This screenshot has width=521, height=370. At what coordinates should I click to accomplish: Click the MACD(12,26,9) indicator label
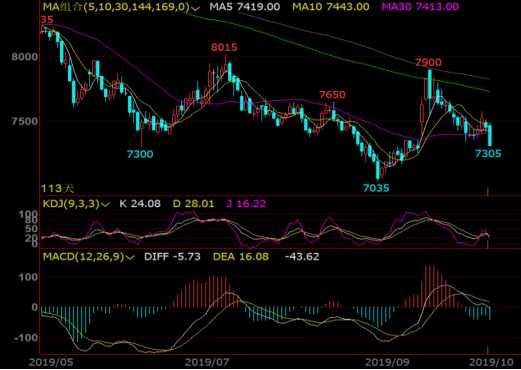(84, 256)
